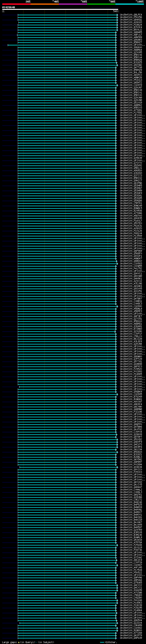Select the UniRef100_Q6IPN6 label
This screenshot has width=146, height=644.
point(131,183)
